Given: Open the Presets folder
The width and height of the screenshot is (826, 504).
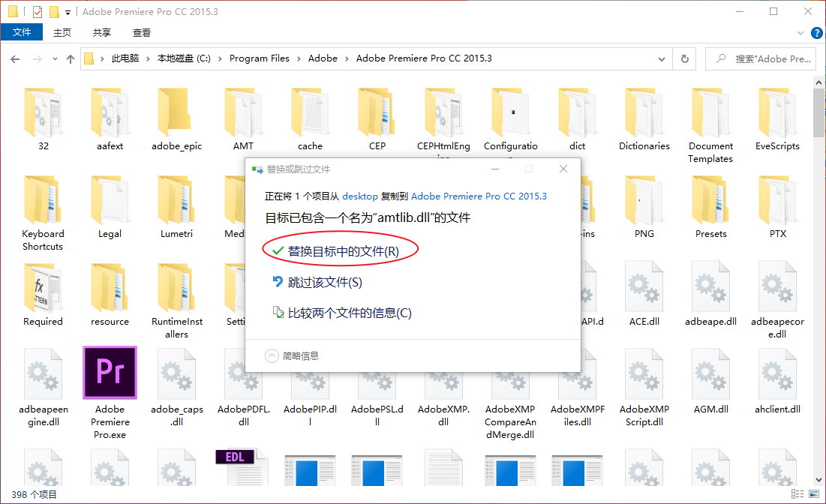Looking at the screenshot, I should pyautogui.click(x=710, y=201).
